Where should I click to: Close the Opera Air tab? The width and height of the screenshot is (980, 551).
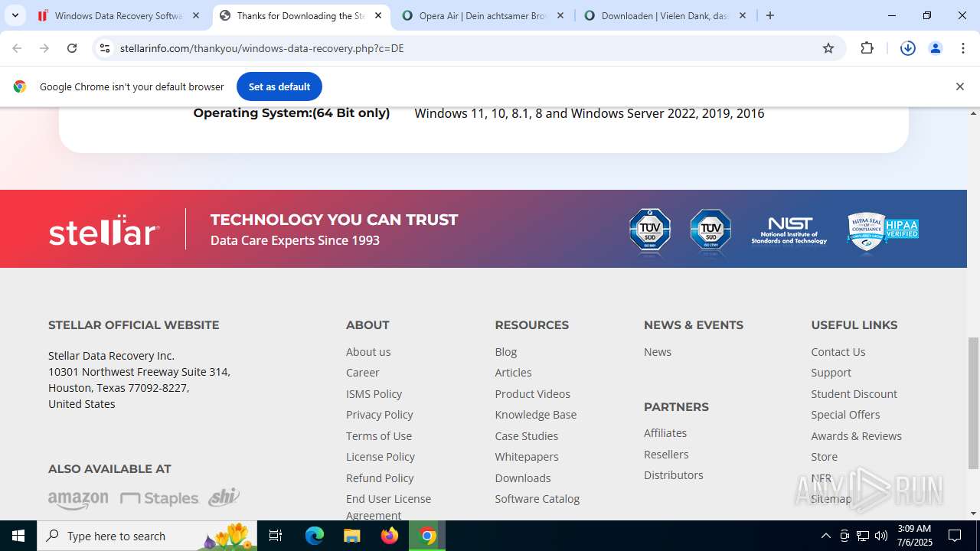[560, 15]
